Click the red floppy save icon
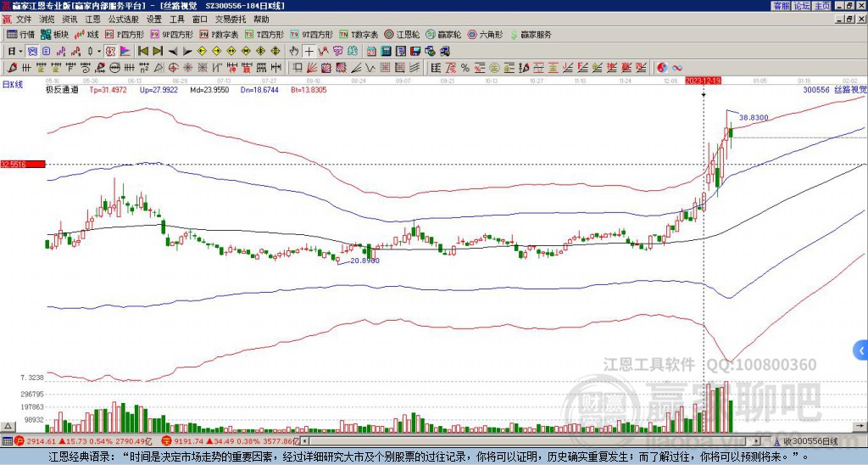The image size is (868, 465). (x=415, y=52)
